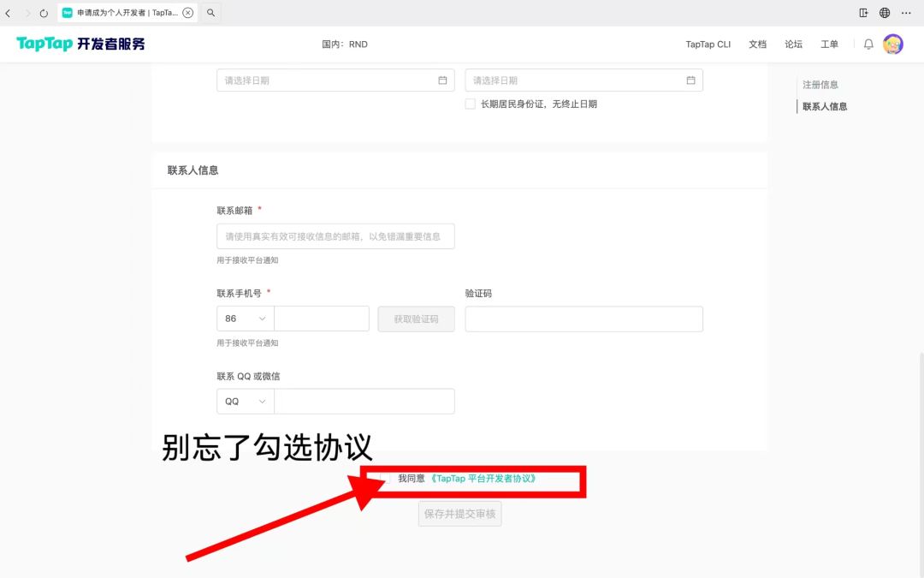This screenshot has width=924, height=578.
Task: Click the 保存并提交审核 button
Action: point(459,514)
